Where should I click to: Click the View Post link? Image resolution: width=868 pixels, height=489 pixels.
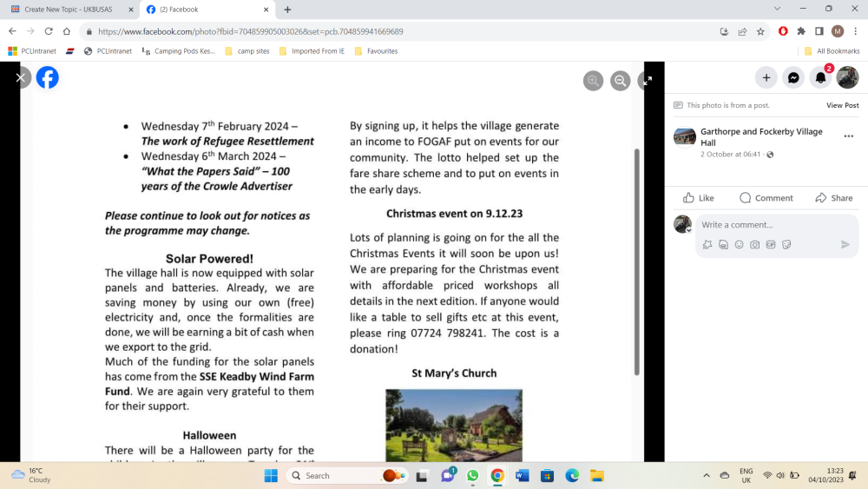842,105
